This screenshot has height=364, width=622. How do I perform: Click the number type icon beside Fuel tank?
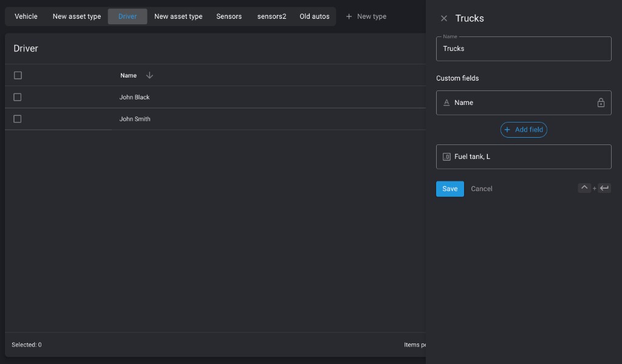point(446,157)
